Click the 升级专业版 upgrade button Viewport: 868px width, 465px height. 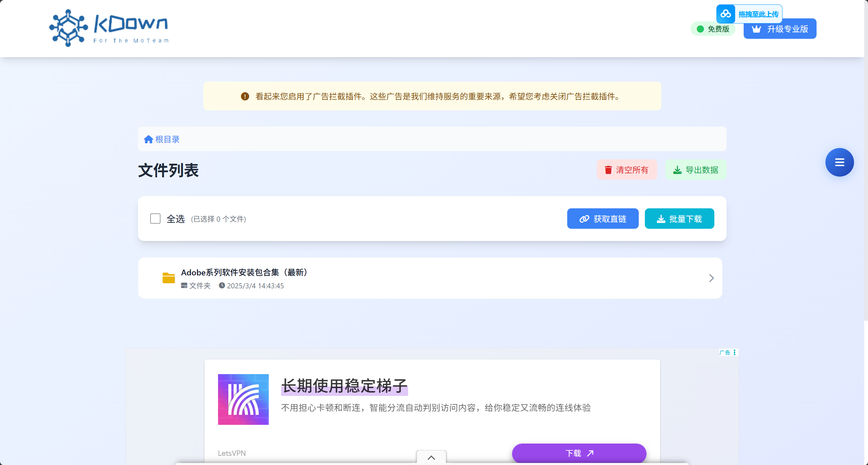tap(784, 31)
